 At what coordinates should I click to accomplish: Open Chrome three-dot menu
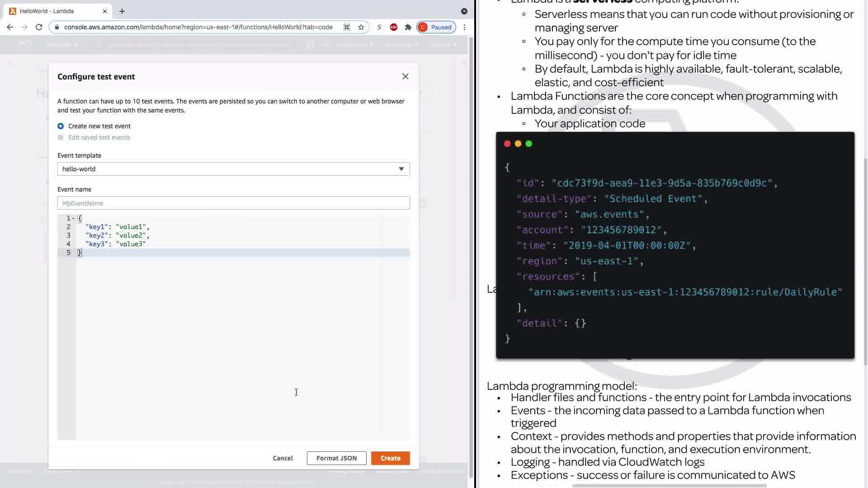(x=464, y=27)
